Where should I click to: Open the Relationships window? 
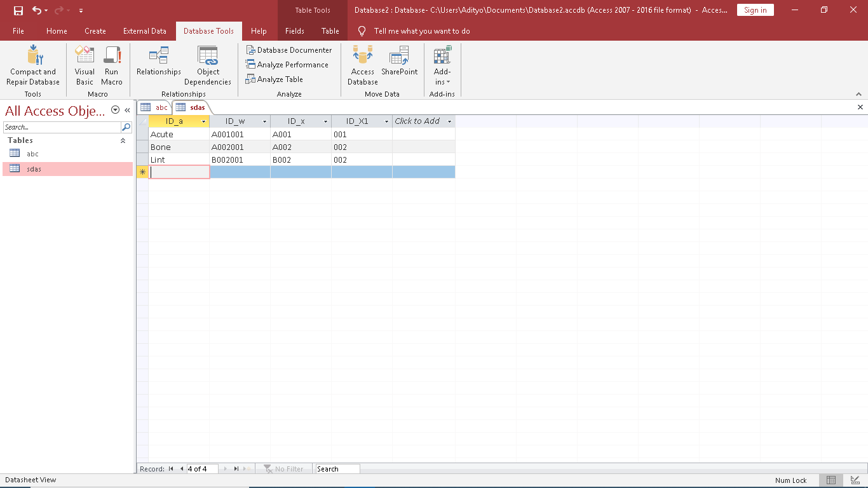(x=159, y=56)
